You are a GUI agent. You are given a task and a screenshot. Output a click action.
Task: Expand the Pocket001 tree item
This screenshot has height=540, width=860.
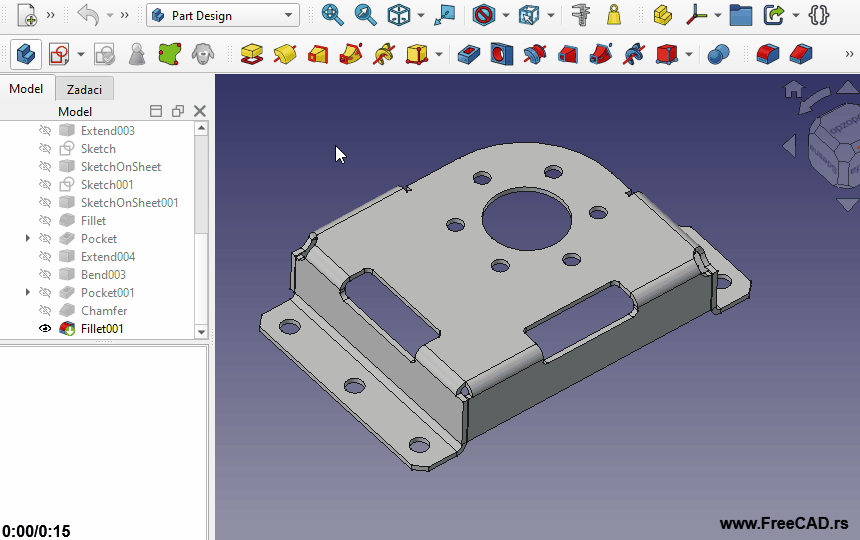(27, 292)
